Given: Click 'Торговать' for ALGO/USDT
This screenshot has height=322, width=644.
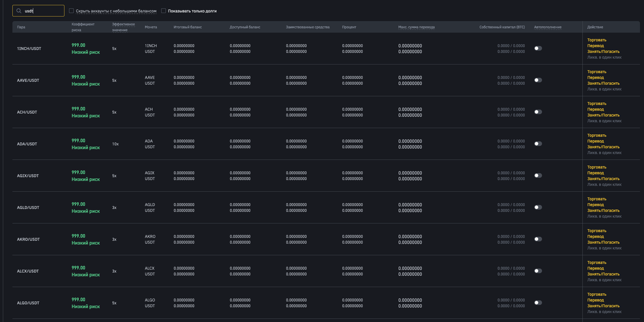Looking at the screenshot, I should click(x=597, y=294).
